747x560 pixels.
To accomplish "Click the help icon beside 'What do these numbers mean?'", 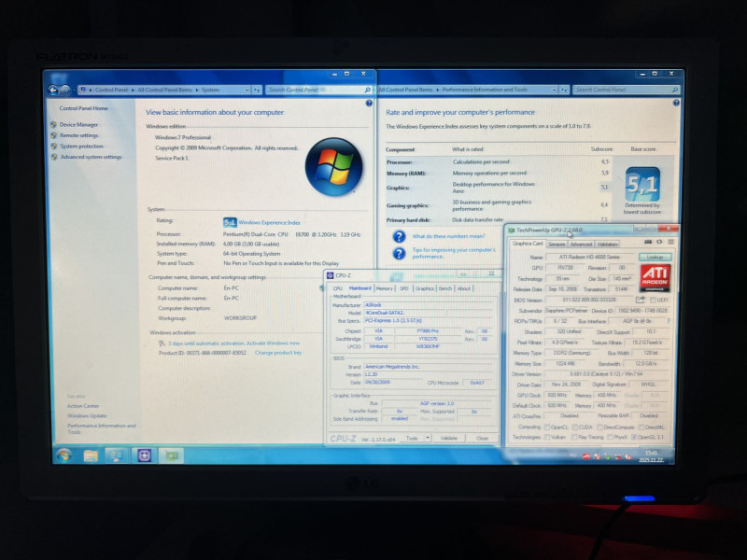I will click(400, 237).
